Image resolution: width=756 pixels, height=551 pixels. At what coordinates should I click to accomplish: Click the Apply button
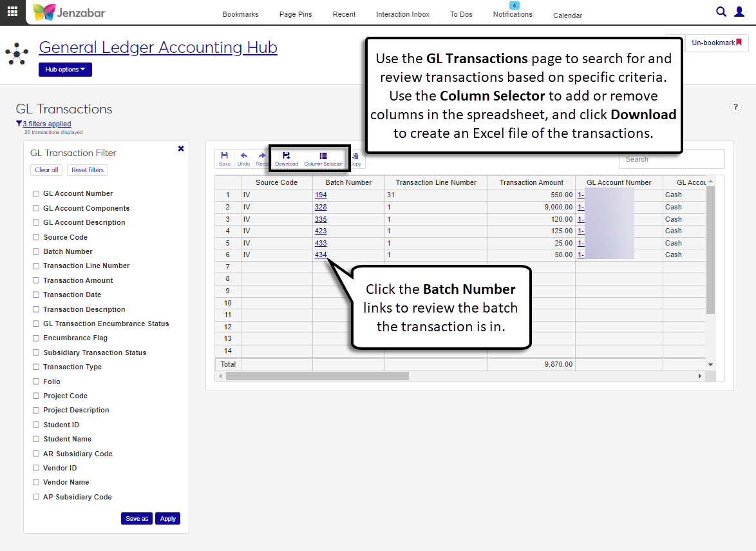point(168,518)
